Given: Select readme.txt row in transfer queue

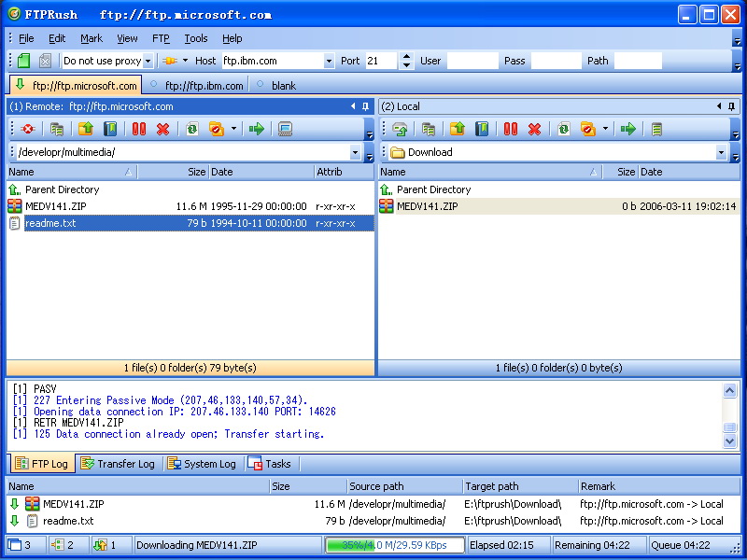Looking at the screenshot, I should pos(373,521).
